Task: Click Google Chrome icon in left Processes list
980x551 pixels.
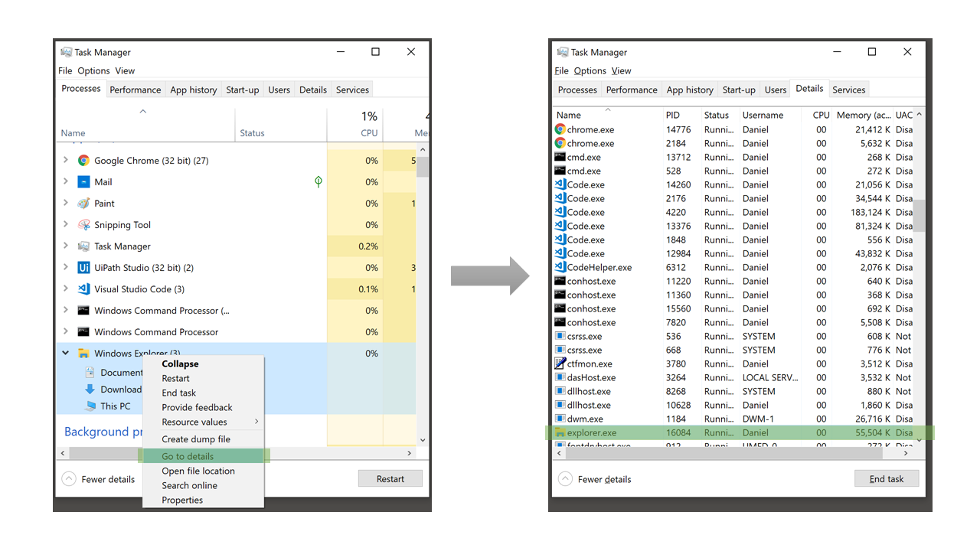Action: tap(83, 161)
